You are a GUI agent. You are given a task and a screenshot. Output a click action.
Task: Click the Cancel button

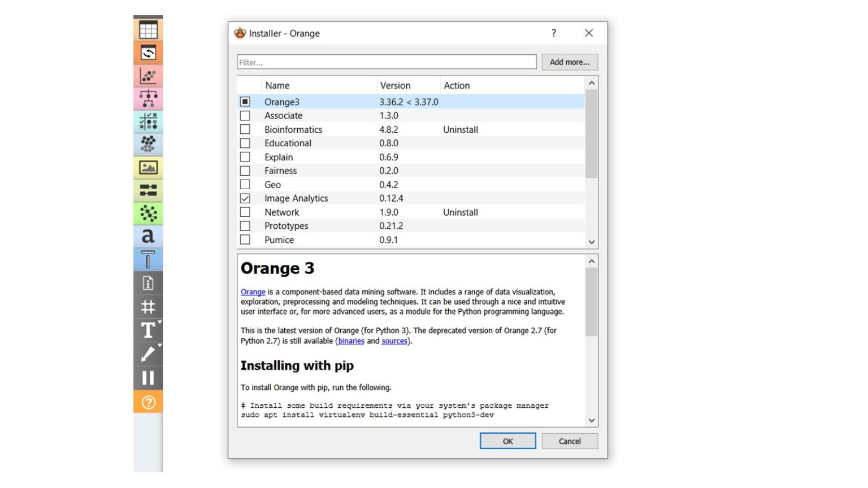(570, 441)
